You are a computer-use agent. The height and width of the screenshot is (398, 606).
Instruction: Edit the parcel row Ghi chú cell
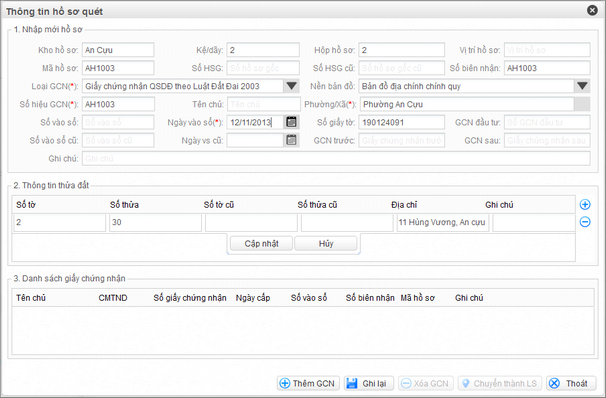(534, 223)
